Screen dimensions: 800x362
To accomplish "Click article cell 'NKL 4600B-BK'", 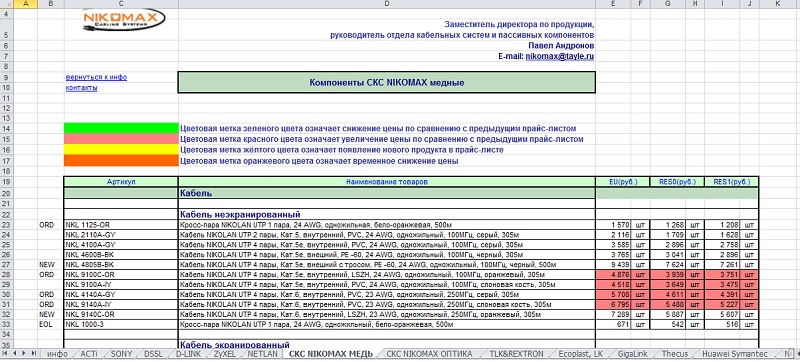I will (x=121, y=254).
